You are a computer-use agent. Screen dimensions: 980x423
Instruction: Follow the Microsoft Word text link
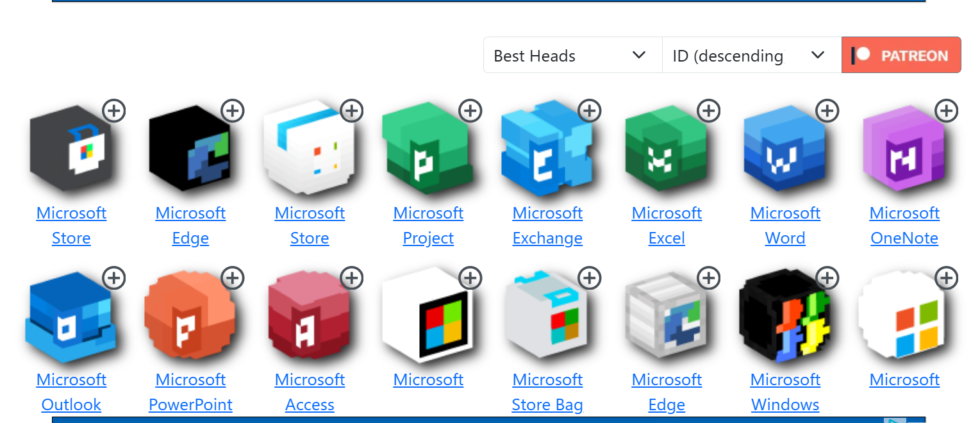(x=785, y=226)
